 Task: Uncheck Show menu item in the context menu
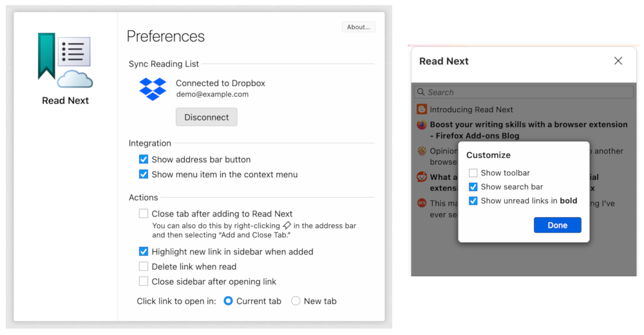[x=144, y=174]
